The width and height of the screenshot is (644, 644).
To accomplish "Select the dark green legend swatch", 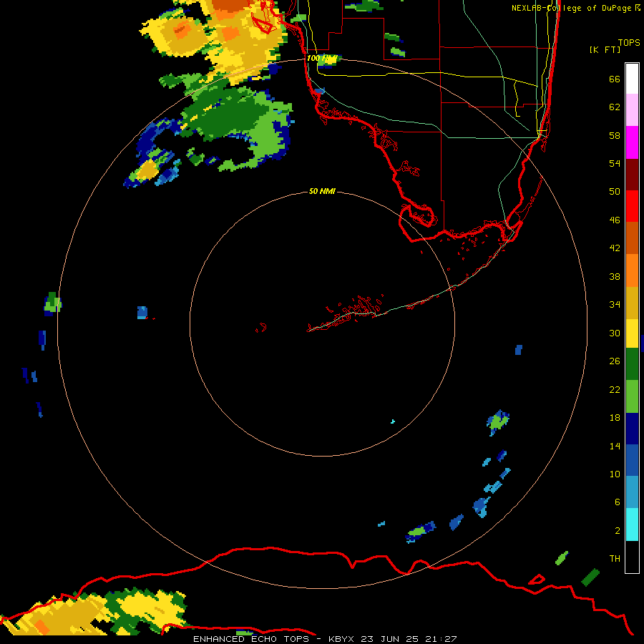I will click(632, 364).
